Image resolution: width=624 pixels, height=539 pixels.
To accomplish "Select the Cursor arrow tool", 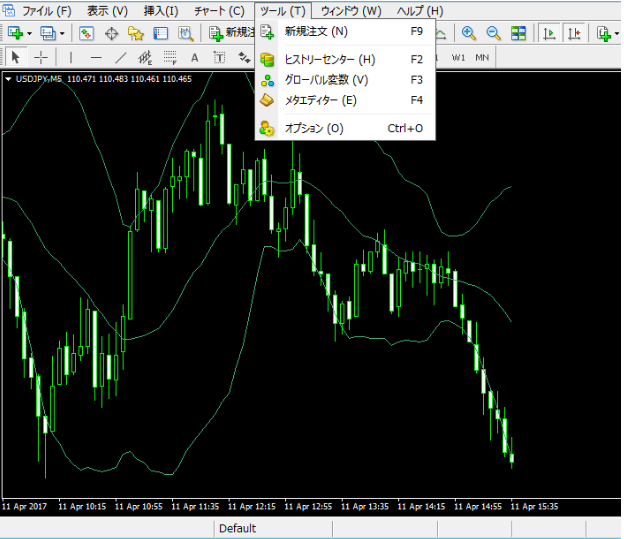I will (x=15, y=58).
